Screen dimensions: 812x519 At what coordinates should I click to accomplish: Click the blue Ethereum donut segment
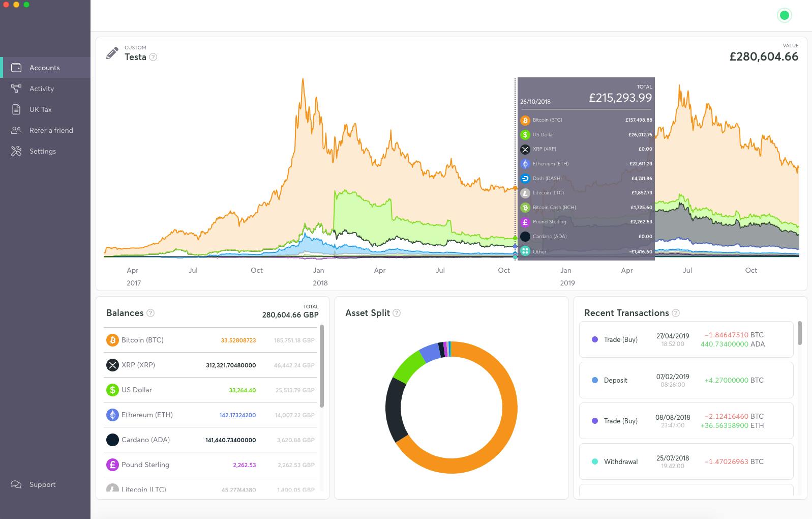(431, 352)
